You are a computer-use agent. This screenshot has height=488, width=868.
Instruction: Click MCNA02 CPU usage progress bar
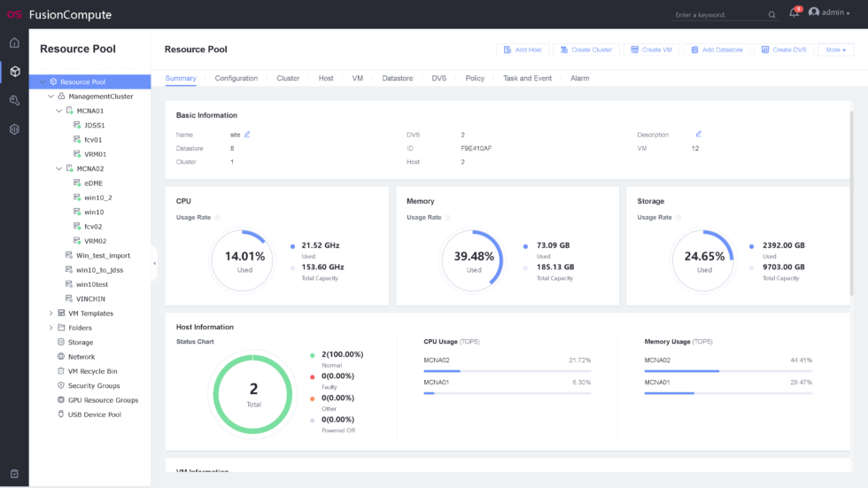click(x=507, y=371)
